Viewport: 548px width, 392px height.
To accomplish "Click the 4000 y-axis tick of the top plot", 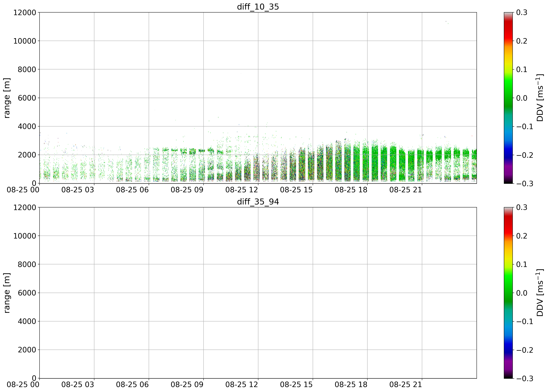I will (x=27, y=126).
